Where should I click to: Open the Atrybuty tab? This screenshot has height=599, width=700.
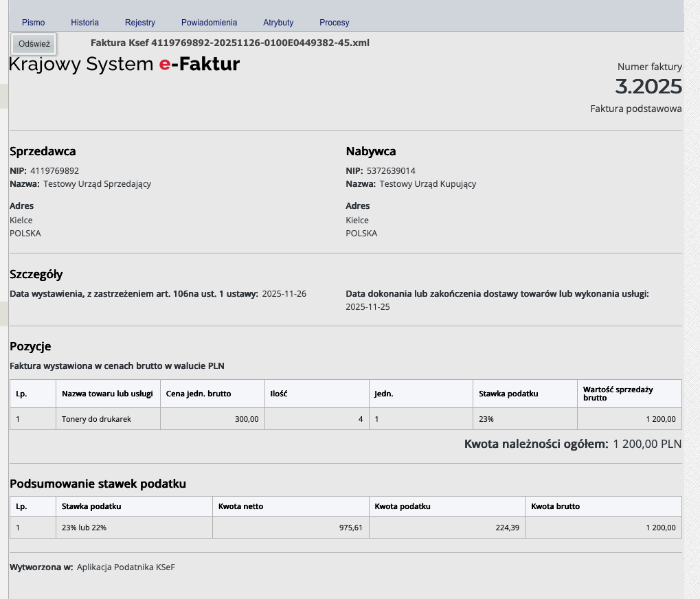(x=278, y=23)
